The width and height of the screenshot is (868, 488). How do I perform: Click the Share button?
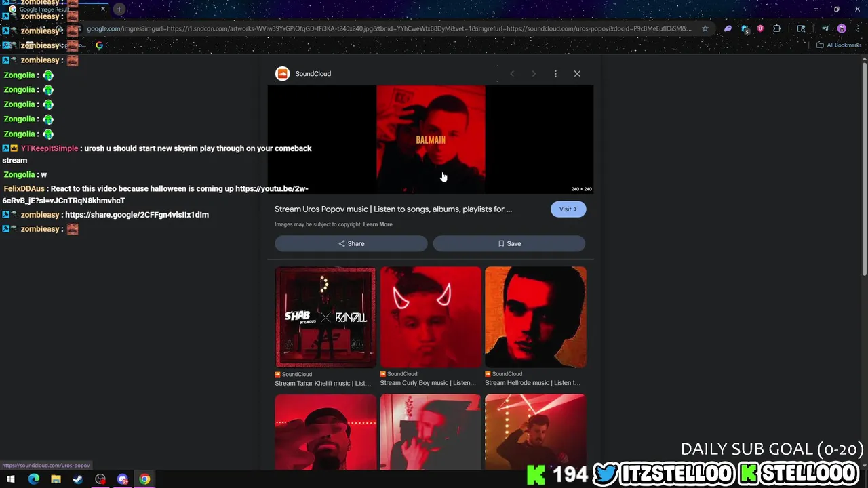351,243
